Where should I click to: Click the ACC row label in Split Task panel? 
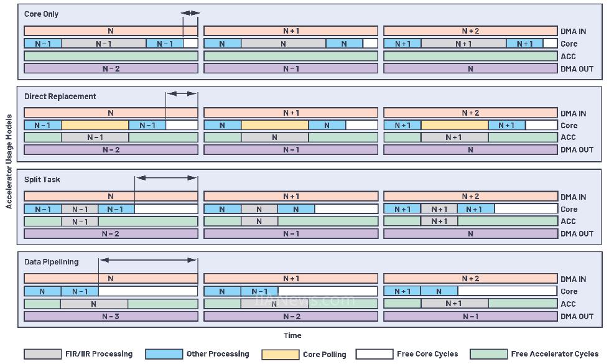click(x=568, y=222)
